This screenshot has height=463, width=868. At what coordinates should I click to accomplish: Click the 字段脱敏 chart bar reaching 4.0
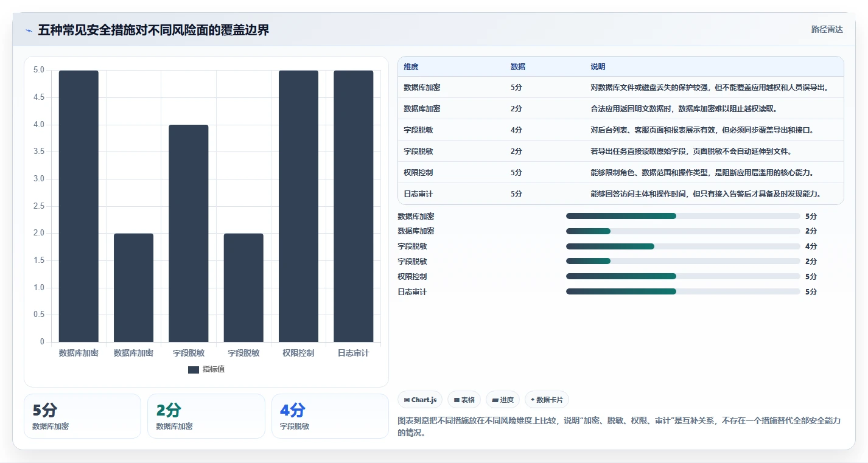pyautogui.click(x=189, y=234)
